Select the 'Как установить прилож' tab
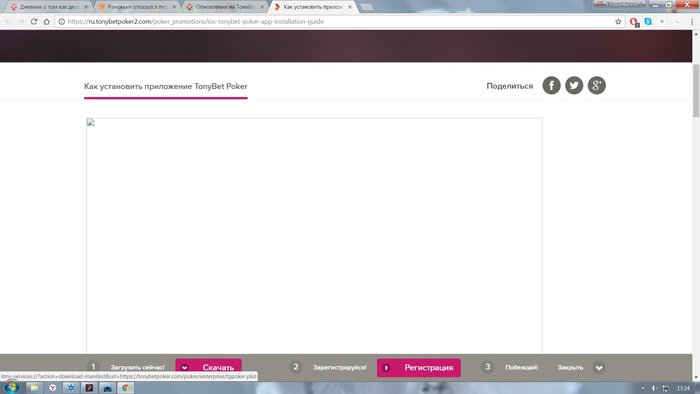 (312, 7)
